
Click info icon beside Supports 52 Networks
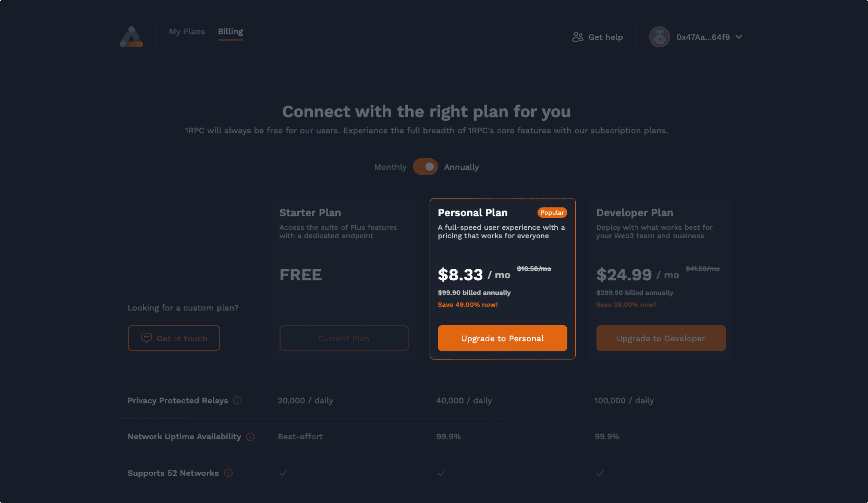[x=228, y=473]
